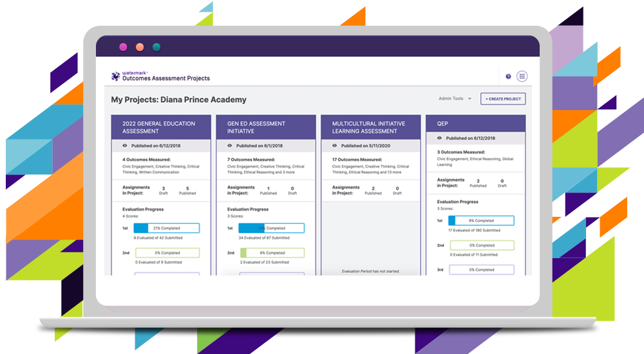Open the Gen Ed Assessment Initiative project
Screen dimensions: 644x354
coord(266,127)
